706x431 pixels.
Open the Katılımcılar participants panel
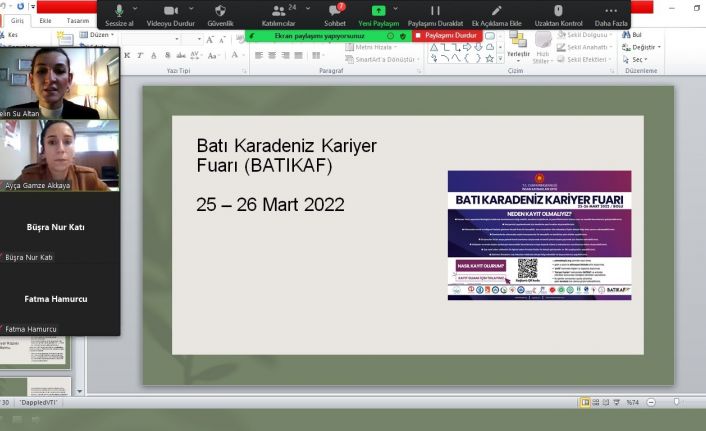[279, 14]
